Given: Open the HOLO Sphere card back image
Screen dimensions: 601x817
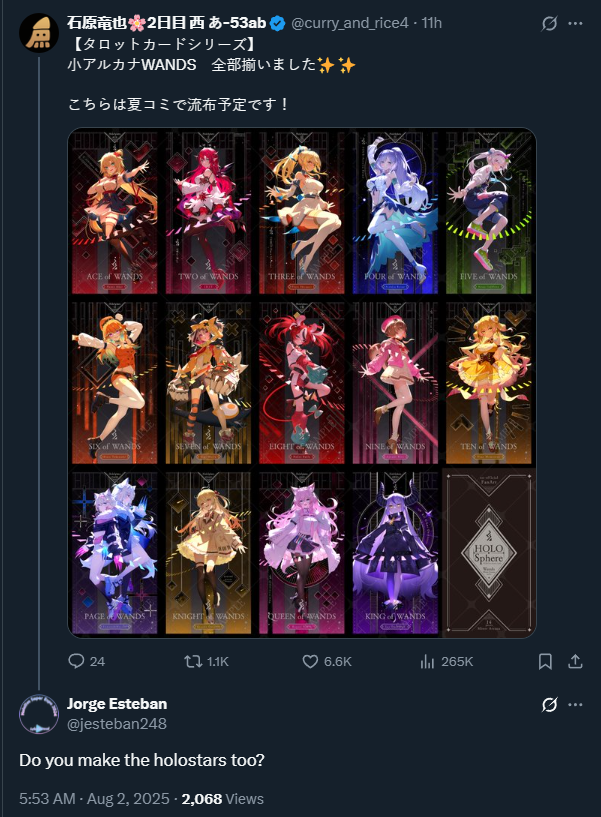Looking at the screenshot, I should point(488,553).
